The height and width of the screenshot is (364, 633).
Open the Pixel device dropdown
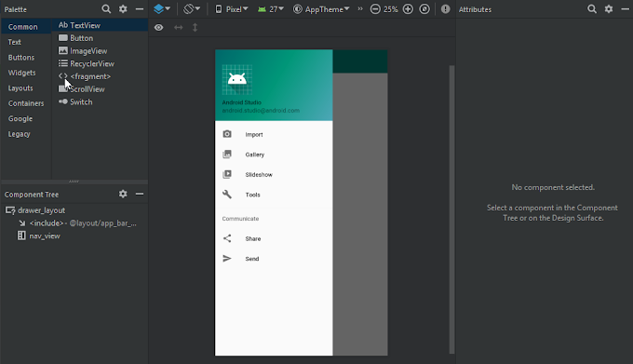(x=231, y=9)
